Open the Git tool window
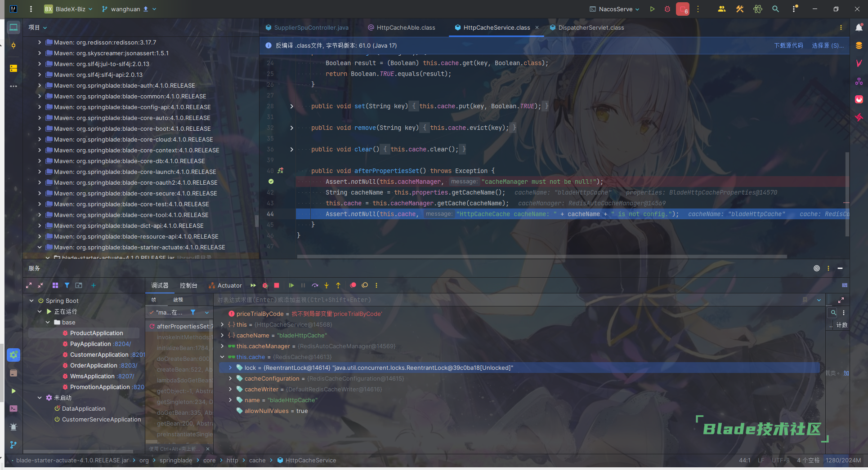868x470 pixels. coord(13,445)
